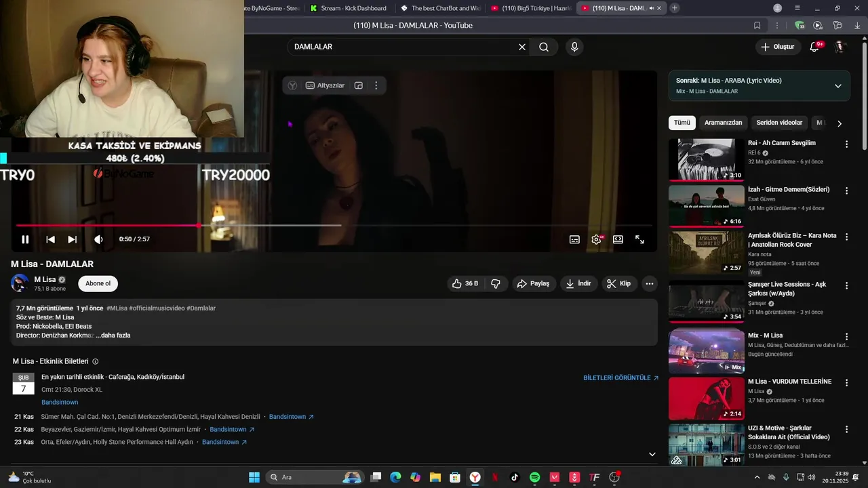Open options for Ayrılsak Ölürüz Biz
The width and height of the screenshot is (868, 488).
click(x=846, y=237)
